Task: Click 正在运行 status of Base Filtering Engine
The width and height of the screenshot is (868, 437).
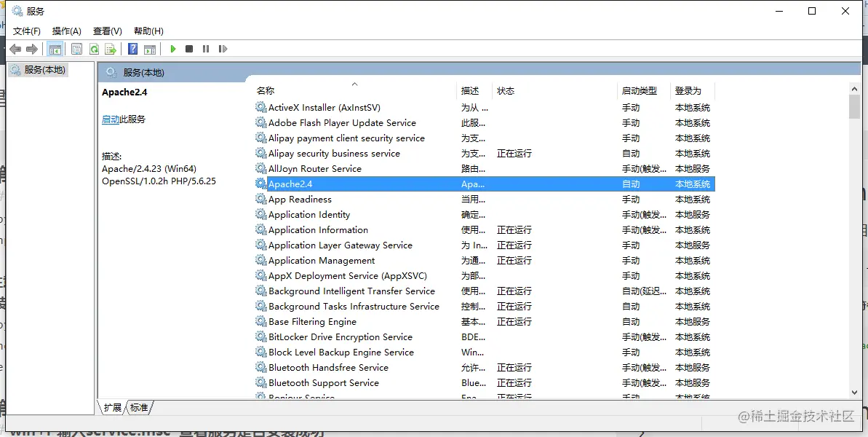Action: pyautogui.click(x=514, y=322)
